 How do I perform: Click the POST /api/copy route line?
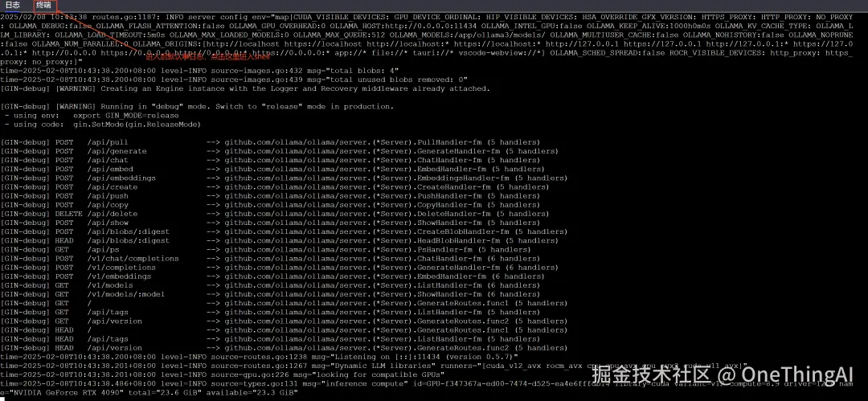coord(270,205)
